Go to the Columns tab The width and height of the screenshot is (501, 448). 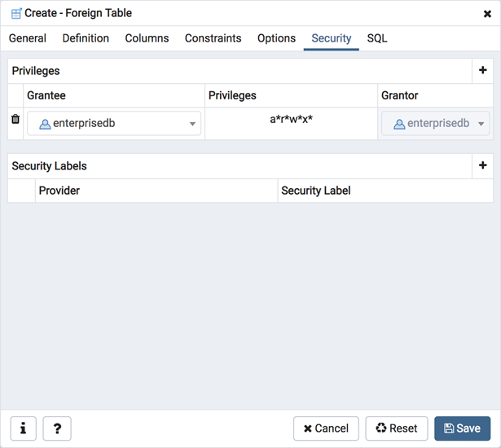point(147,38)
